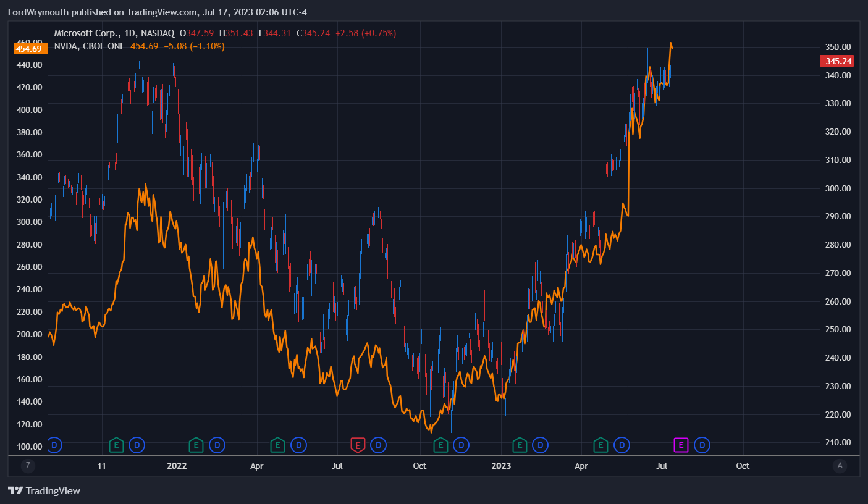This screenshot has width=868, height=504.
Task: Click the Jul label under 2023 on time axis
Action: [662, 466]
